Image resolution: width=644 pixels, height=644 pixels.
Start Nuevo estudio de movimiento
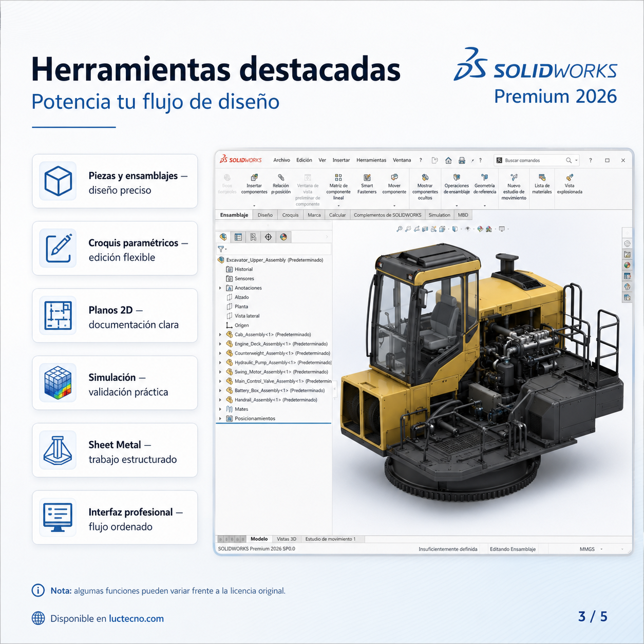click(x=514, y=187)
